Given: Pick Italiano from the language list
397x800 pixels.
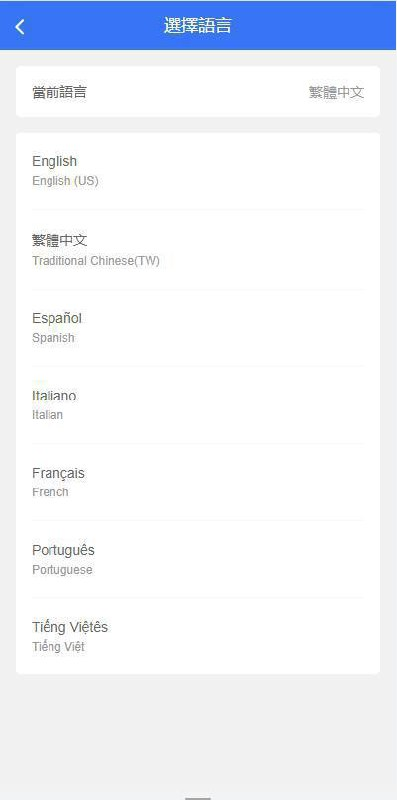Looking at the screenshot, I should click(x=198, y=405).
